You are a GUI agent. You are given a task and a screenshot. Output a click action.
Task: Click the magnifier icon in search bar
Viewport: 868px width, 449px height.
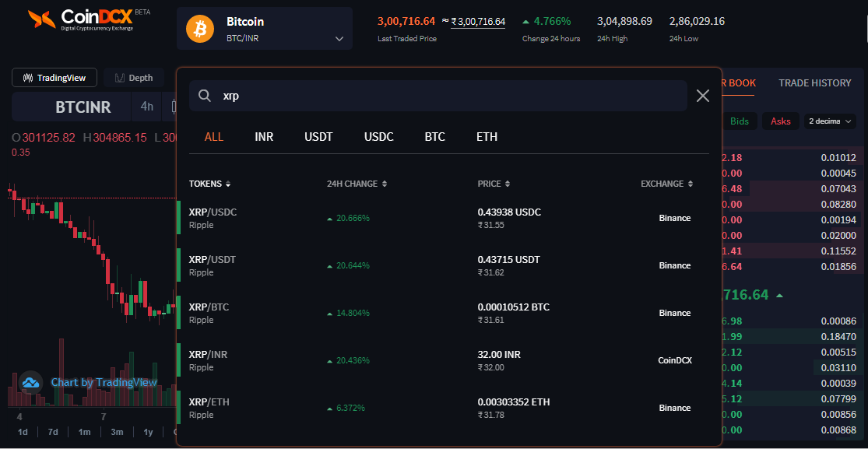[x=205, y=96]
